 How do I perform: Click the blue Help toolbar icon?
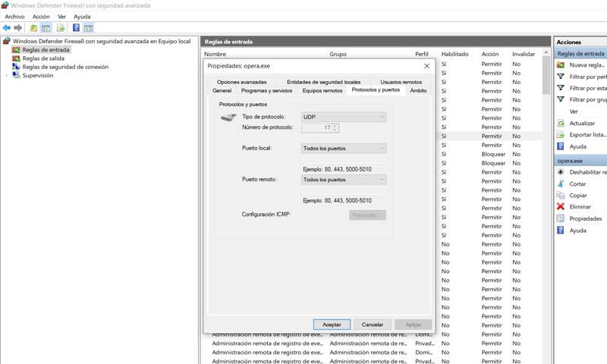click(x=76, y=28)
